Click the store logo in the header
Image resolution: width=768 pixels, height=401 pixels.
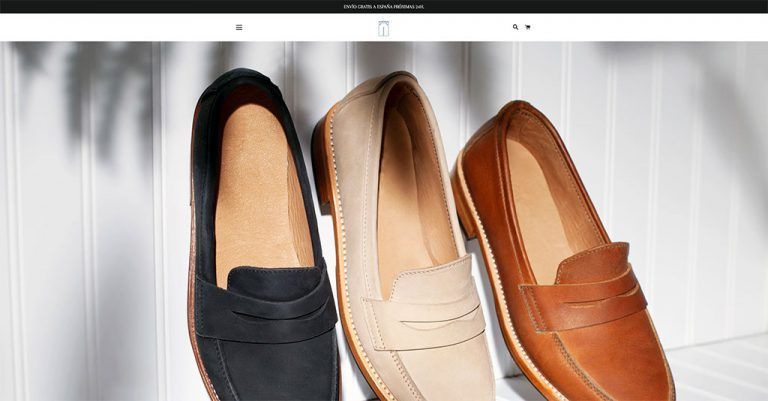384,28
